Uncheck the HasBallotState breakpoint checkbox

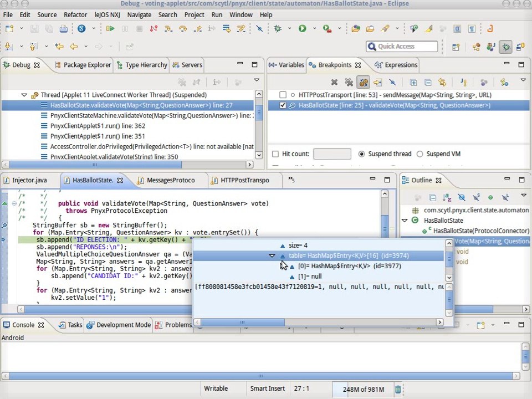tap(283, 105)
